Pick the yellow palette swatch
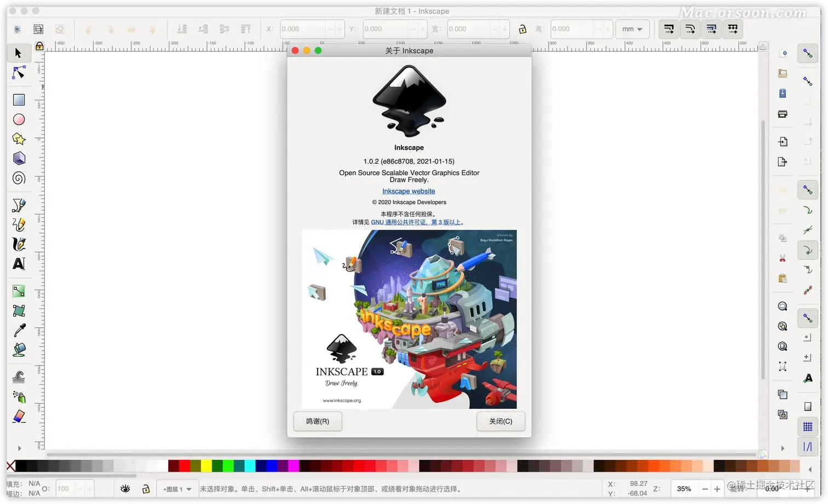Image resolution: width=828 pixels, height=504 pixels. (206, 466)
